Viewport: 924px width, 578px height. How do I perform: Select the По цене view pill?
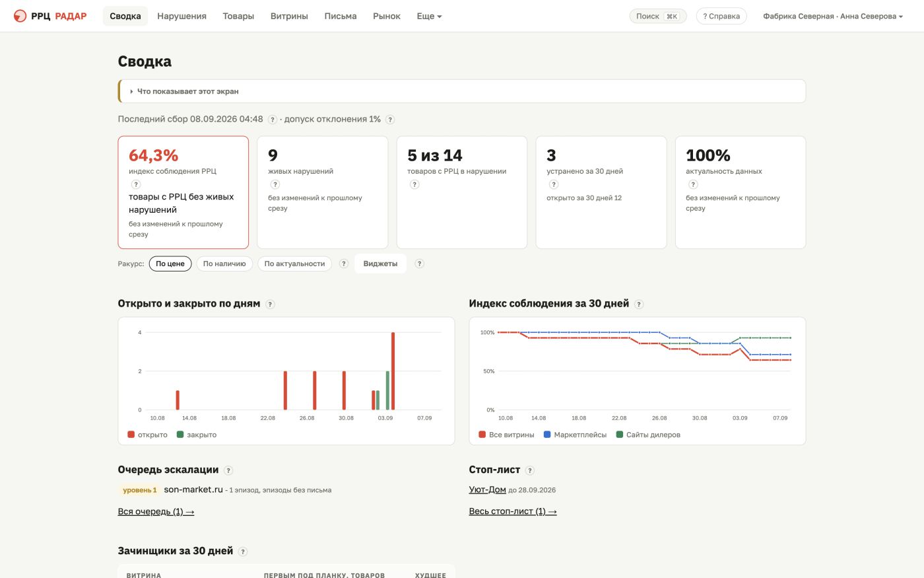170,264
